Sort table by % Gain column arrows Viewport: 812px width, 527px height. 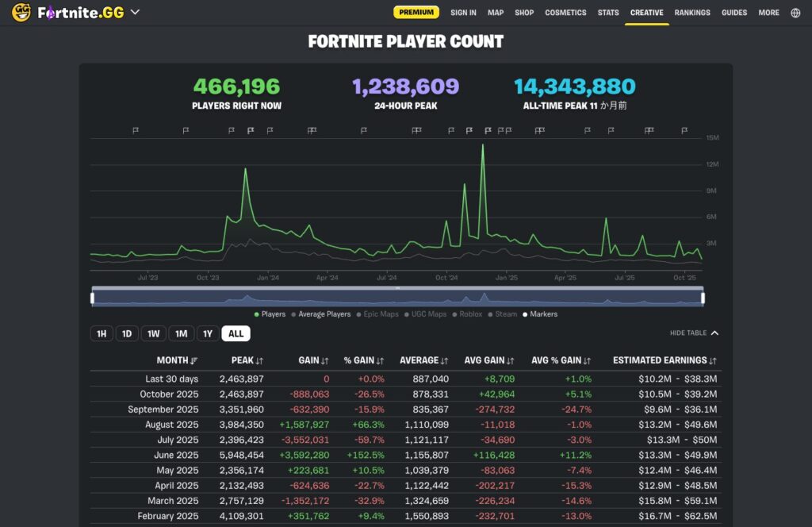tap(380, 361)
